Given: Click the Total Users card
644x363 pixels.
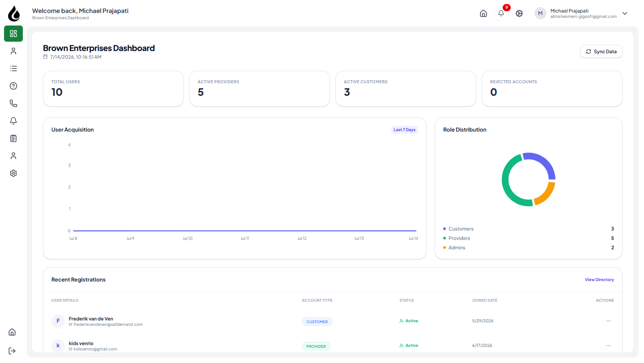Looking at the screenshot, I should coord(113,89).
